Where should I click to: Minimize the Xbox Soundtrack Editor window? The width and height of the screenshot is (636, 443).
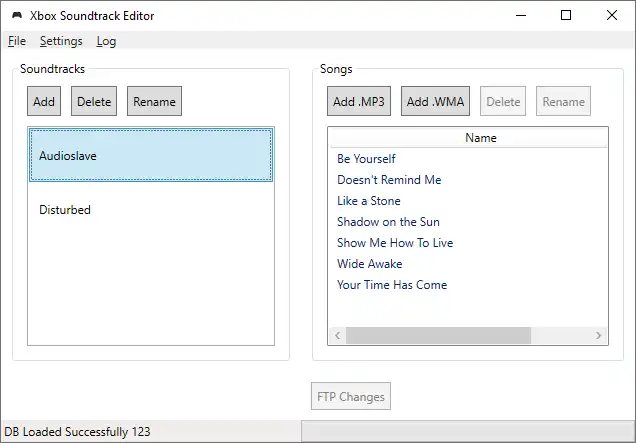click(x=521, y=15)
